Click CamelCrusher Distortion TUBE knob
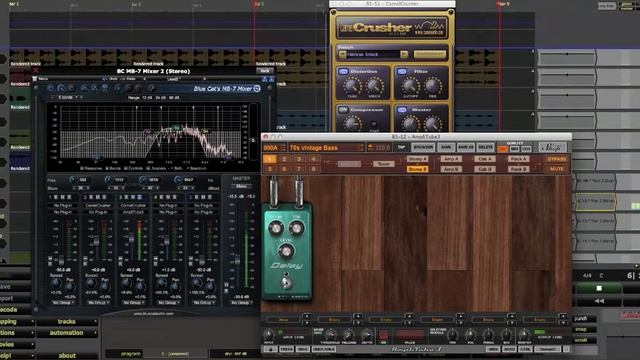Viewport: 640px width, 360px height. point(352,86)
